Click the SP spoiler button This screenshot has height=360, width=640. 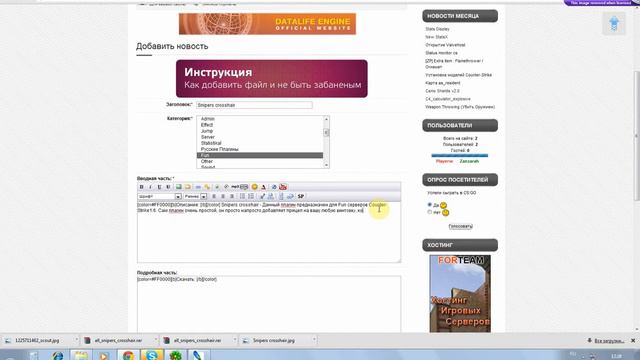(x=301, y=196)
